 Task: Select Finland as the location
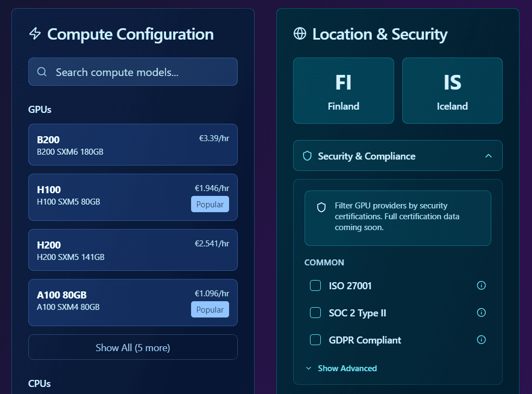343,91
